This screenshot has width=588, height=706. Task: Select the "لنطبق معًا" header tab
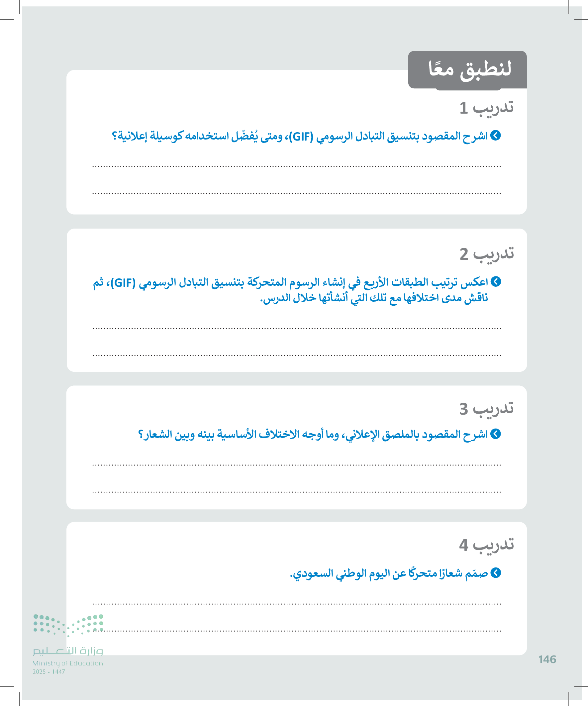click(x=467, y=69)
